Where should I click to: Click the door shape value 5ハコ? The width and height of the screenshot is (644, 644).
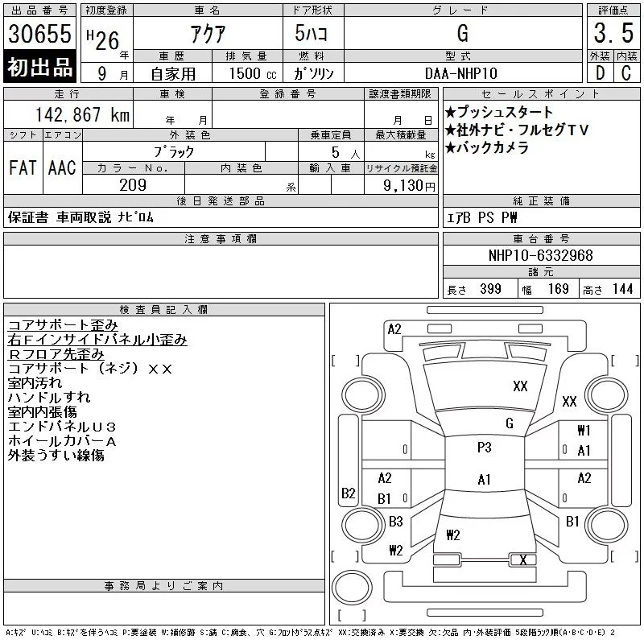coord(311,33)
